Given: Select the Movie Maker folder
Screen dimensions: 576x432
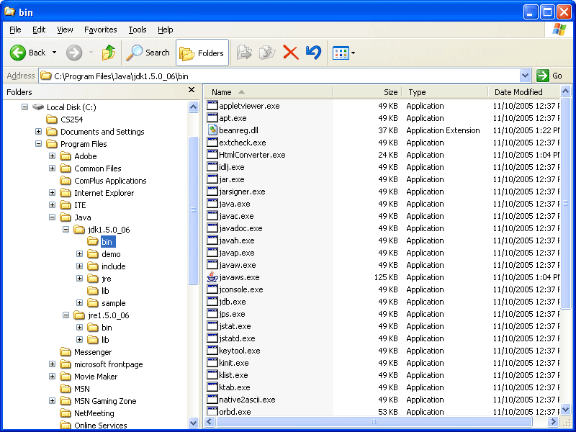Looking at the screenshot, I should [x=89, y=377].
